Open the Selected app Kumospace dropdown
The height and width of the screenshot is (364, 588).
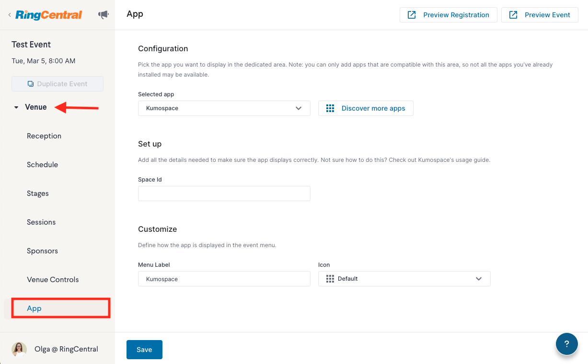point(224,108)
